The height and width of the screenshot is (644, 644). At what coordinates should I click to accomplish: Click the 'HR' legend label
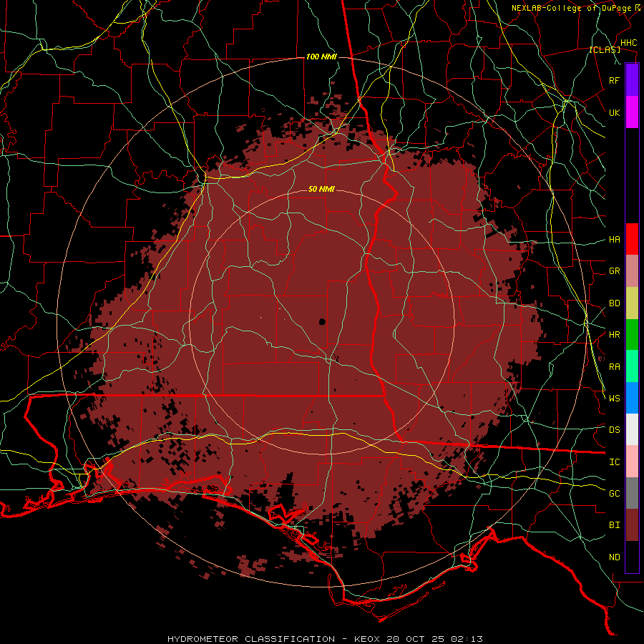point(614,335)
